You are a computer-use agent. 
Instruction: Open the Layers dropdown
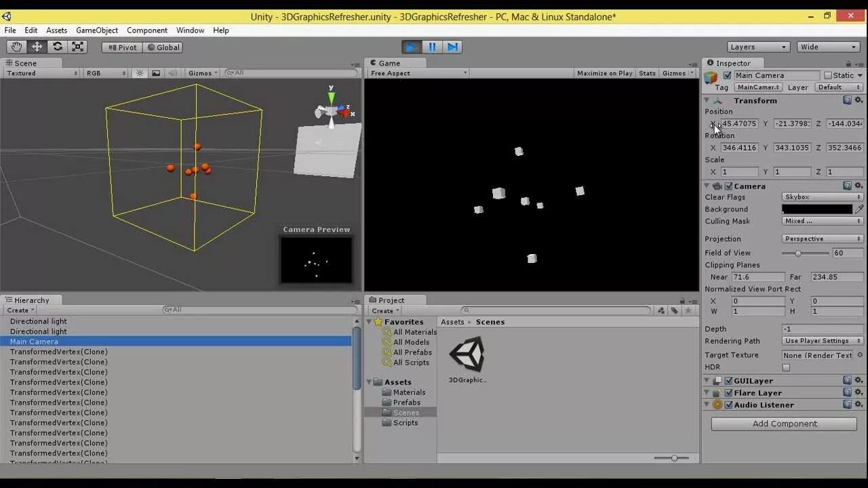click(758, 47)
